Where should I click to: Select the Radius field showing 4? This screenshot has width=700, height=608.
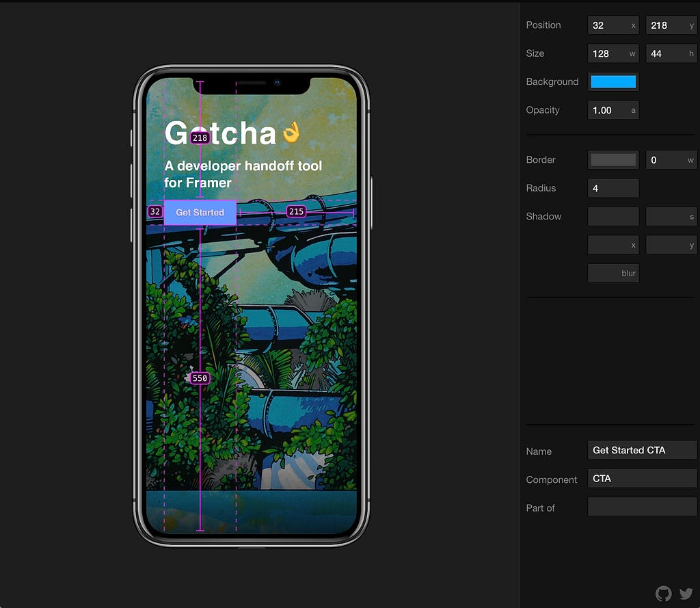(613, 188)
